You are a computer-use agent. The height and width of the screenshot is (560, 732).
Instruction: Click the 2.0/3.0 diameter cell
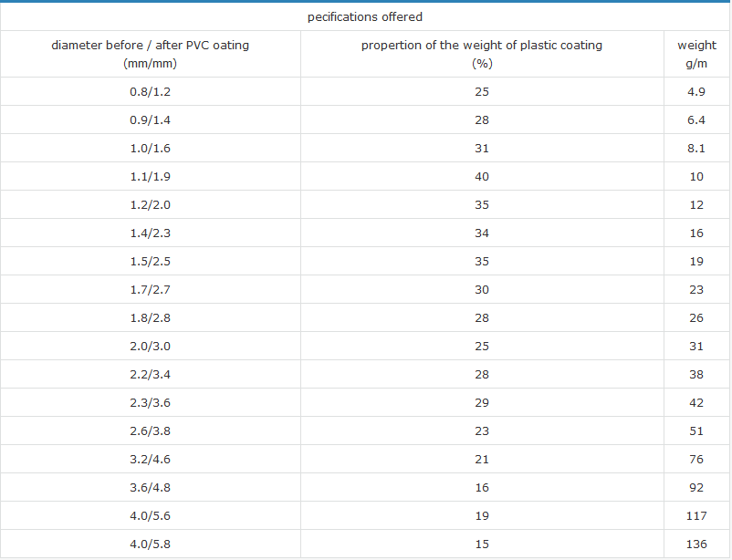[x=150, y=346]
